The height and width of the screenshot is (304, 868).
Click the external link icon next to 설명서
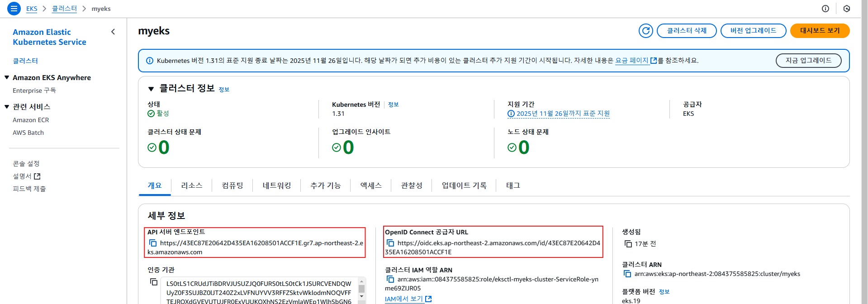(37, 176)
